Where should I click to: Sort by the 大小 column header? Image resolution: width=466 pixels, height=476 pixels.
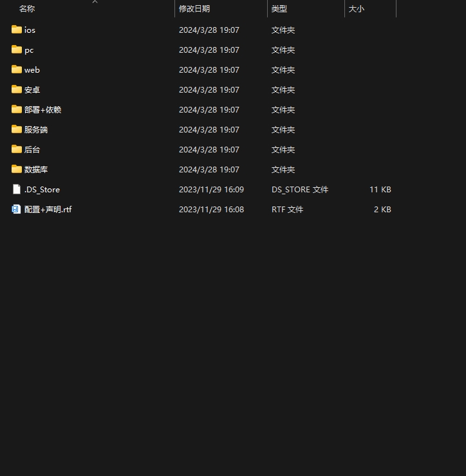point(357,9)
